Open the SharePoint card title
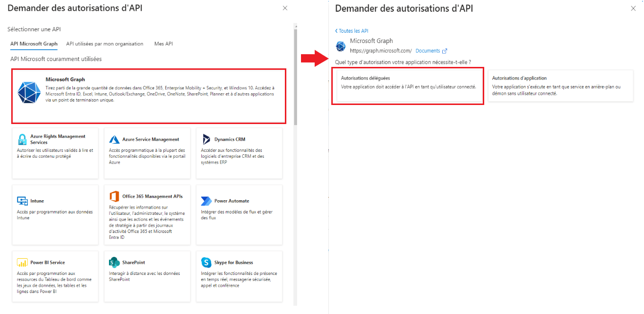Viewport: 644px width, 314px height. (133, 262)
